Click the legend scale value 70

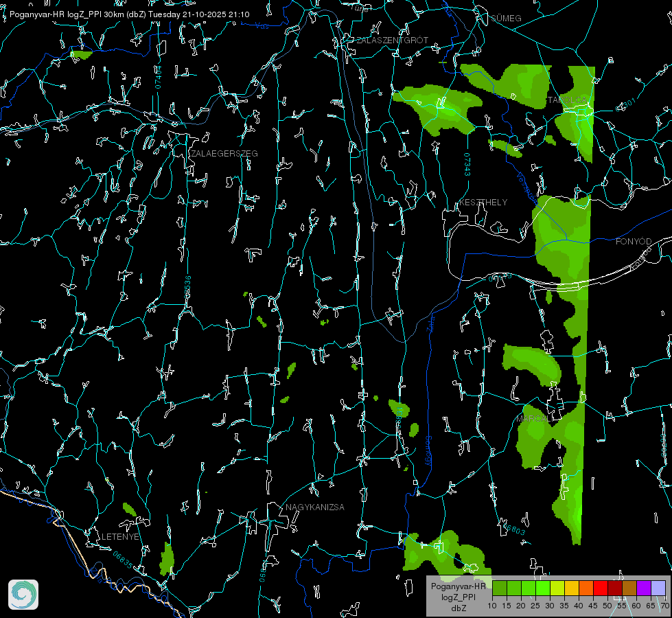[664, 606]
